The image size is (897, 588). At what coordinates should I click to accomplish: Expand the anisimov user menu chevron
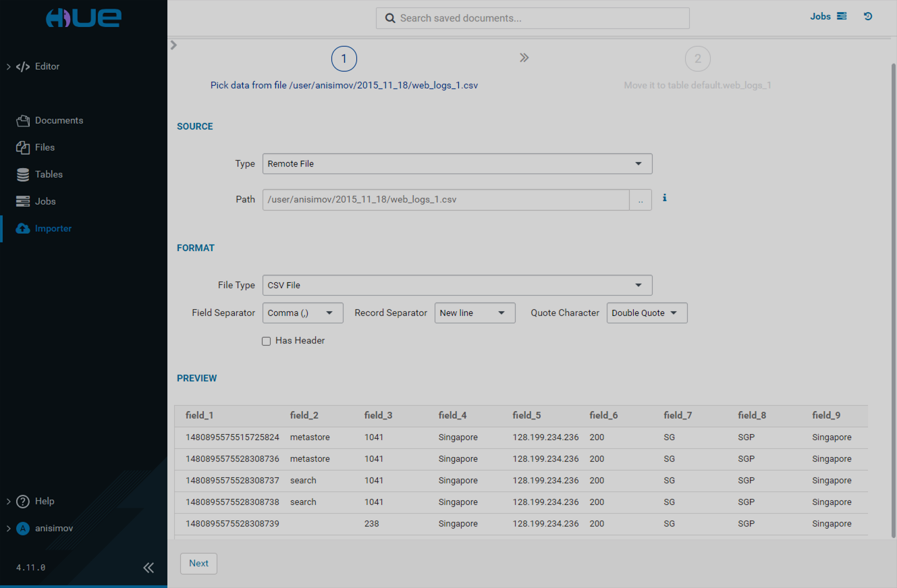(8, 528)
